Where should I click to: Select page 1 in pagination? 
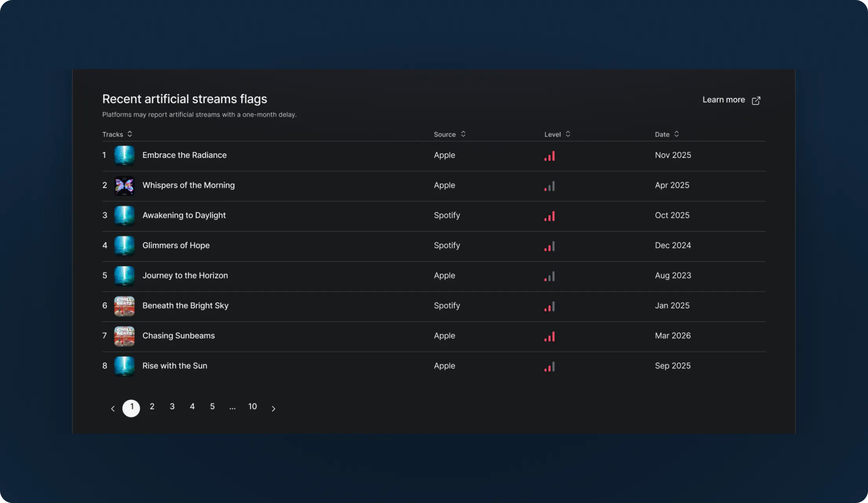(131, 408)
